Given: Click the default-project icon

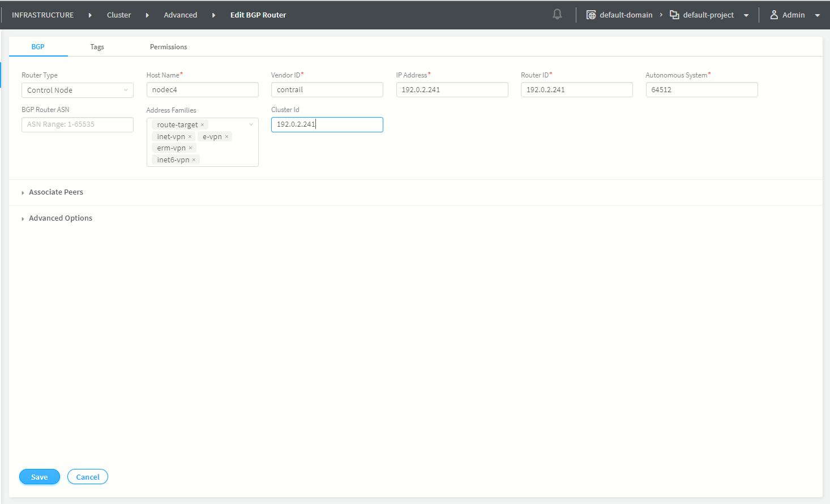Looking at the screenshot, I should pyautogui.click(x=674, y=15).
